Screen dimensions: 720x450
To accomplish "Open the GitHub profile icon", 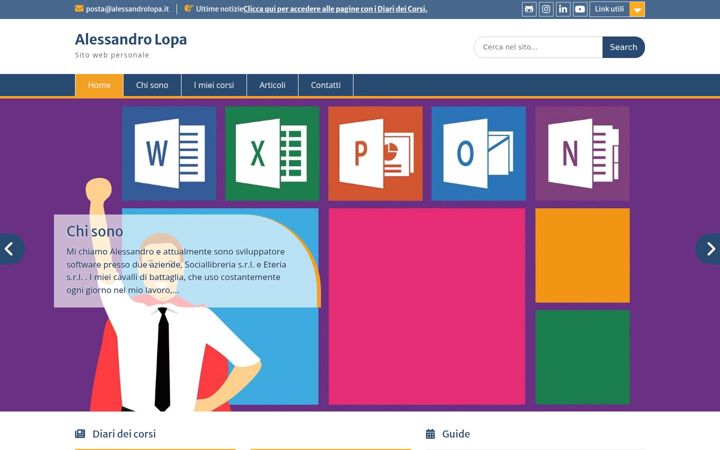I will pos(529,9).
